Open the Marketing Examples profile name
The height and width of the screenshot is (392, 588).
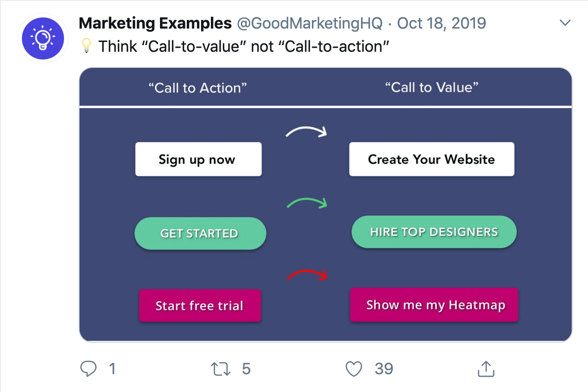tap(155, 23)
